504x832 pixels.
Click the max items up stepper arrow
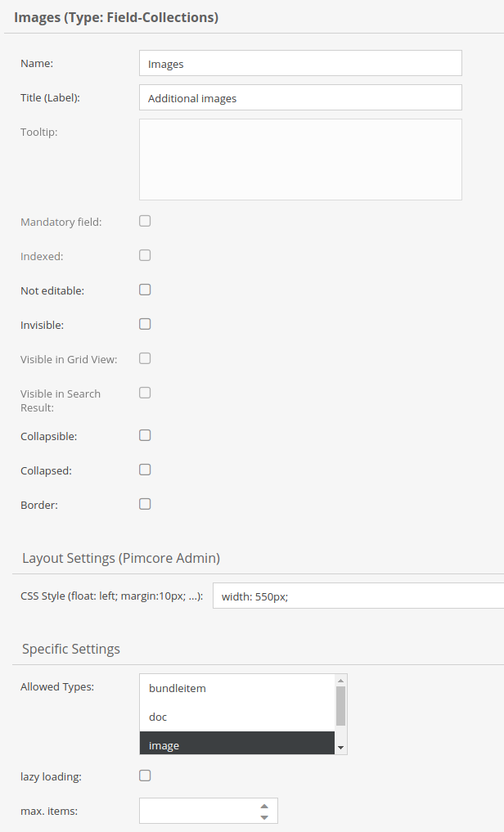pos(263,804)
